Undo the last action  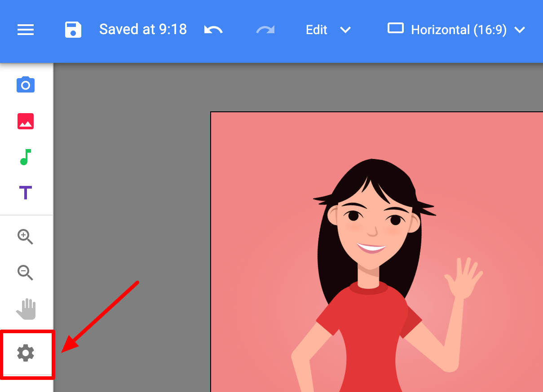tap(213, 30)
